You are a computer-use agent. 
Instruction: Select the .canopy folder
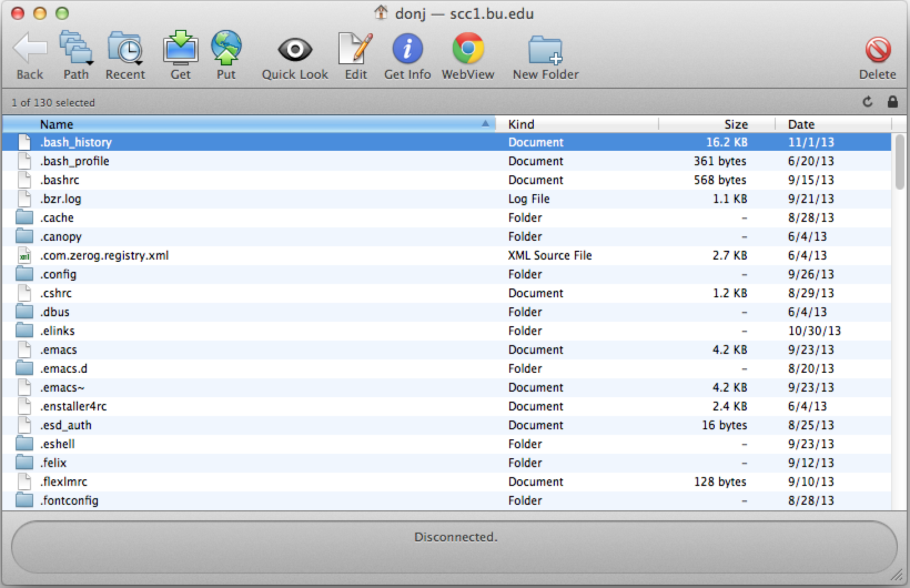[447, 236]
